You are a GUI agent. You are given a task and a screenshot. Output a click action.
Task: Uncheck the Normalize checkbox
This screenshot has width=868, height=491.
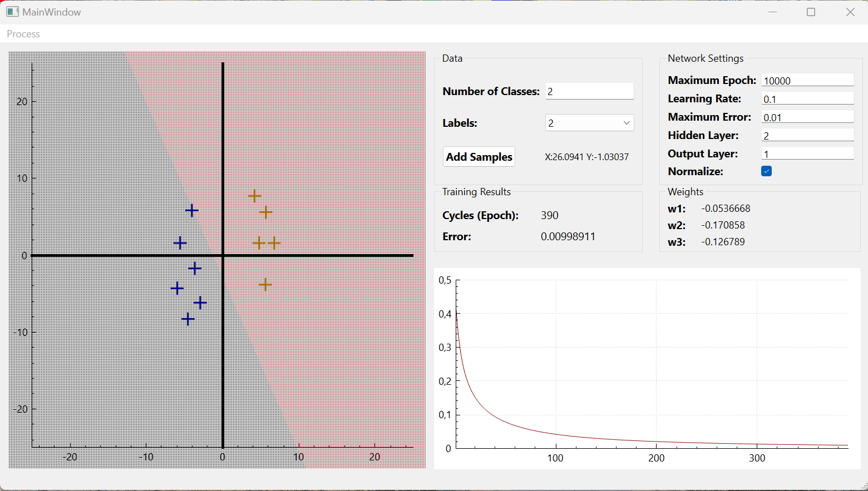766,171
